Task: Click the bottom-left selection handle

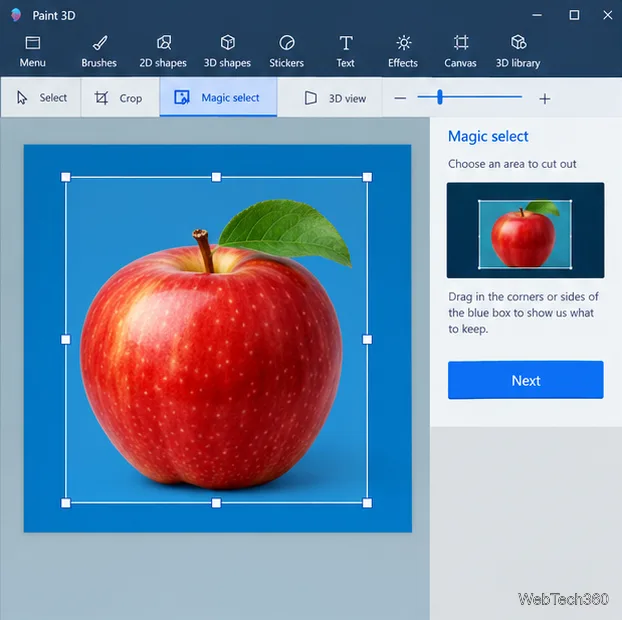Action: (66, 503)
